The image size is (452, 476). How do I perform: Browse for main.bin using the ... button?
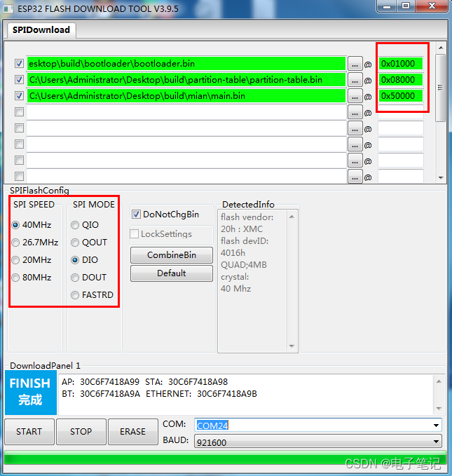point(355,96)
